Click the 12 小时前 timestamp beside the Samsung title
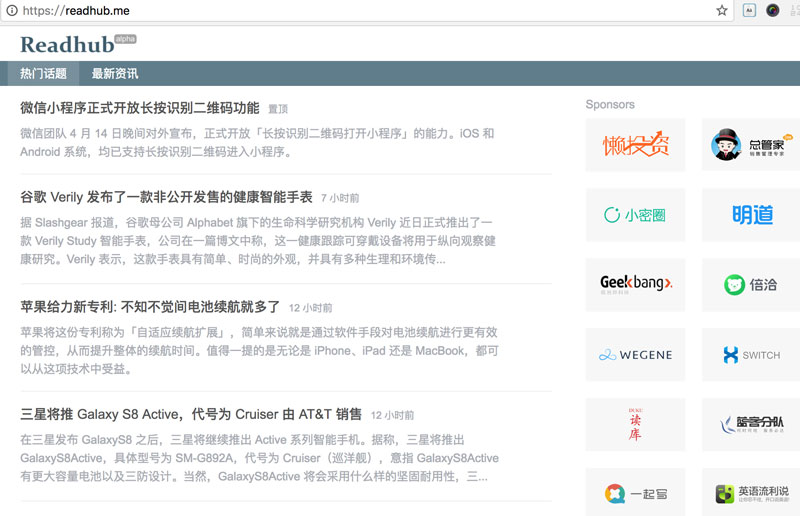 point(392,415)
